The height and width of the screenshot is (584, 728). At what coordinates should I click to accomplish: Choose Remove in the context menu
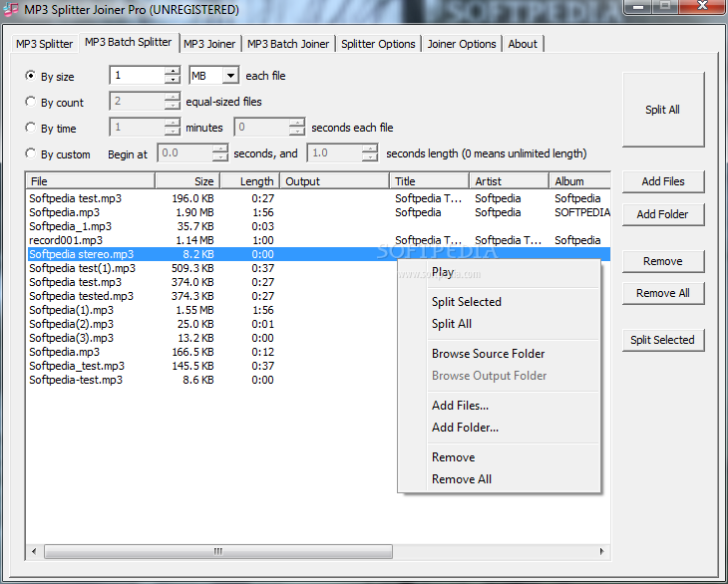(x=499, y=457)
